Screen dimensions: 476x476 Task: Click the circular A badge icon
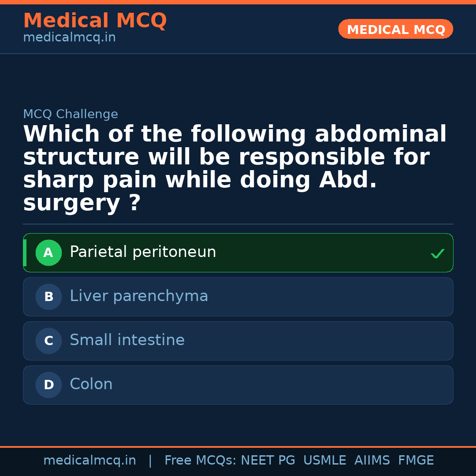pos(48,253)
